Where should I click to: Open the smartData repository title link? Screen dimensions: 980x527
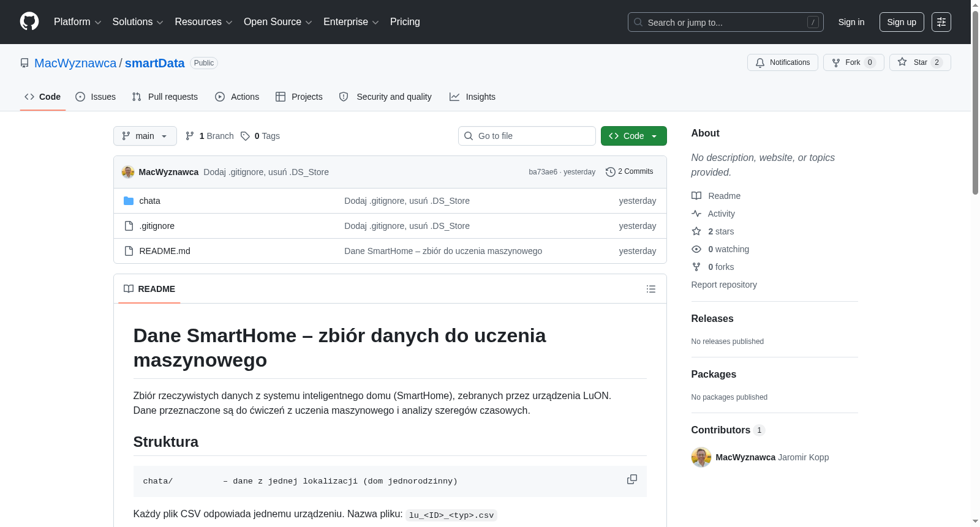click(154, 63)
